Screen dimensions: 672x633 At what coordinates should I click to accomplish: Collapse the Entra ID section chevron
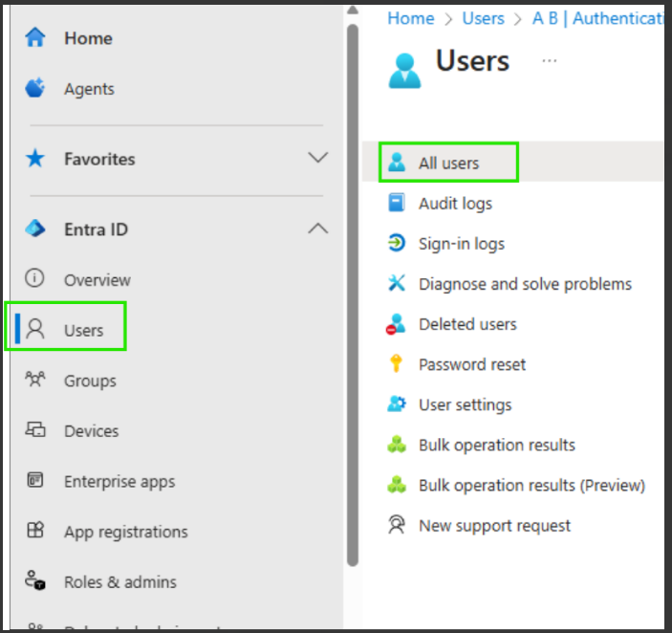coord(318,229)
